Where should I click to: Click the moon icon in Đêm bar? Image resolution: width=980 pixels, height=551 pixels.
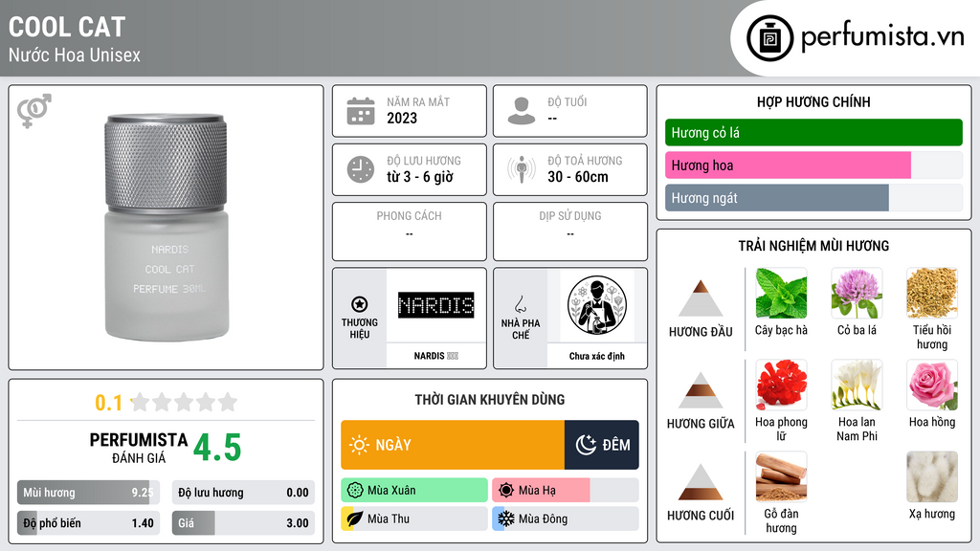click(x=586, y=445)
